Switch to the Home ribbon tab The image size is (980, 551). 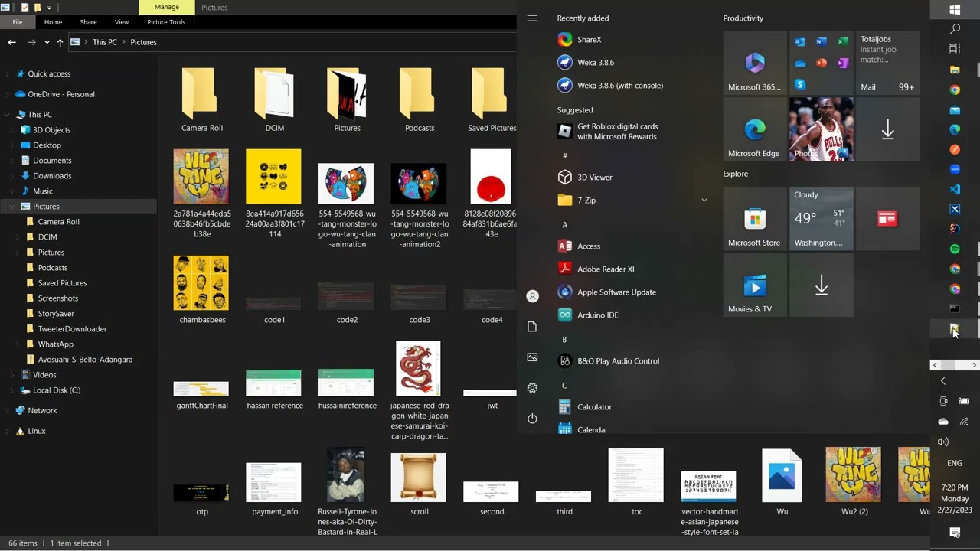(53, 22)
